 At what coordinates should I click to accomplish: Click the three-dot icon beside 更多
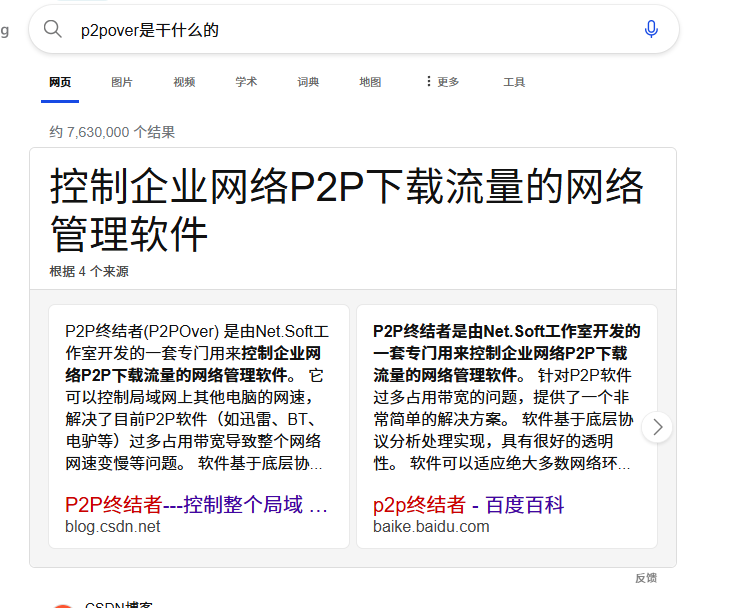click(x=429, y=82)
